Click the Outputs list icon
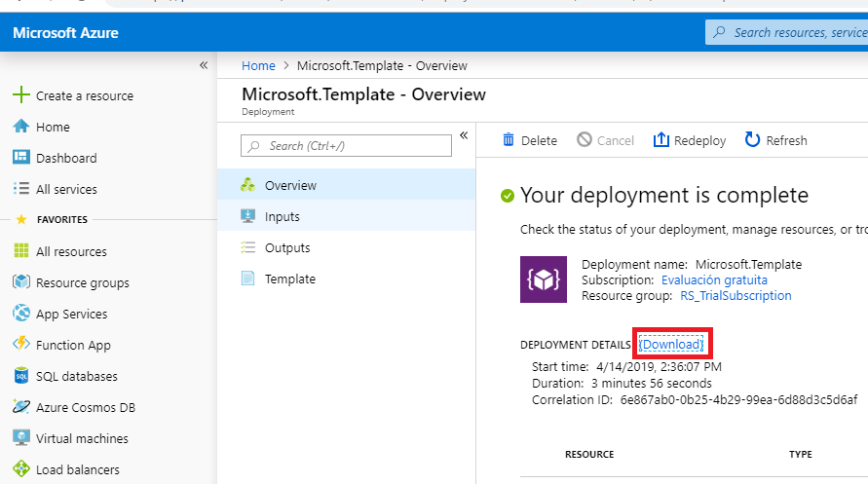868x484 pixels. tap(247, 247)
